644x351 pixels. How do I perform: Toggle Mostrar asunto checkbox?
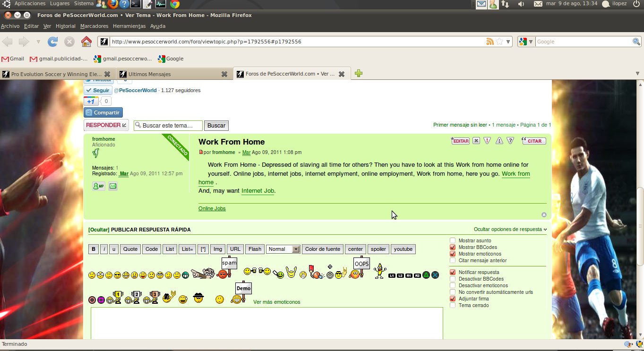(453, 240)
